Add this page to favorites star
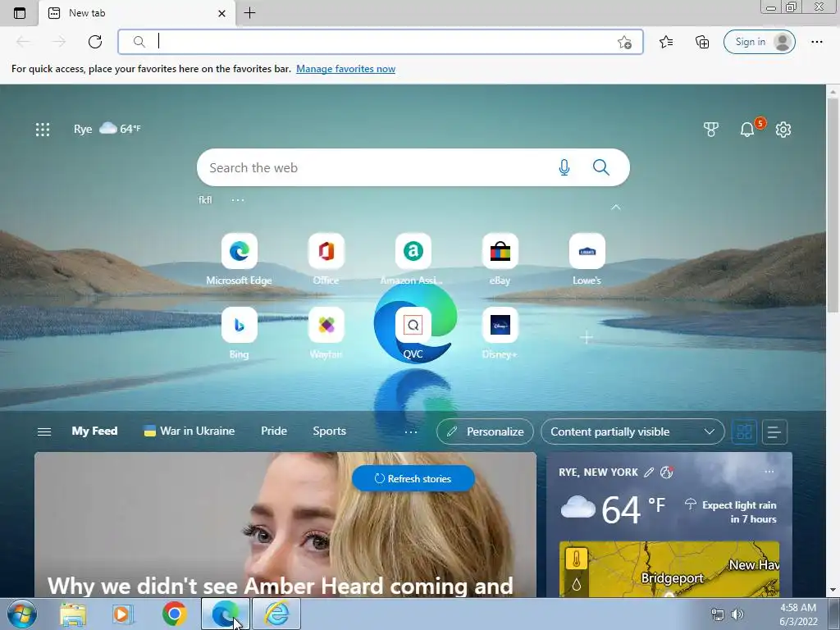The height and width of the screenshot is (630, 840). [x=624, y=43]
